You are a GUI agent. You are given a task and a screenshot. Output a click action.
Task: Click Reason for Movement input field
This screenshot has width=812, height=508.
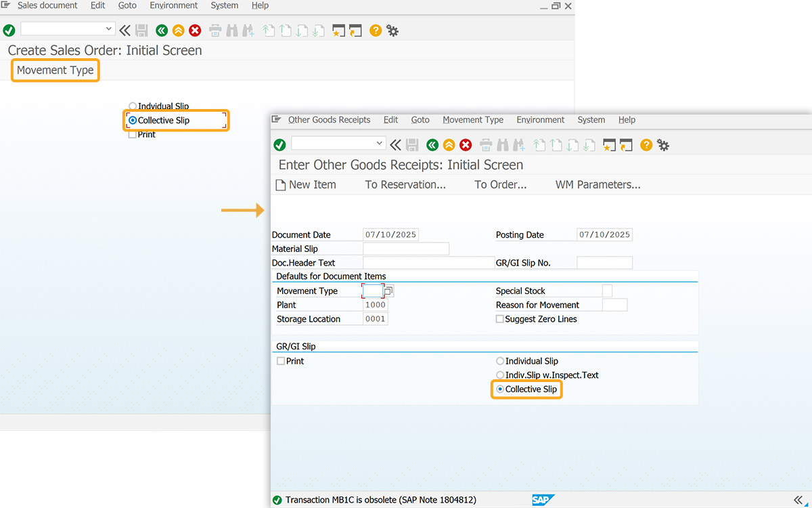point(614,305)
